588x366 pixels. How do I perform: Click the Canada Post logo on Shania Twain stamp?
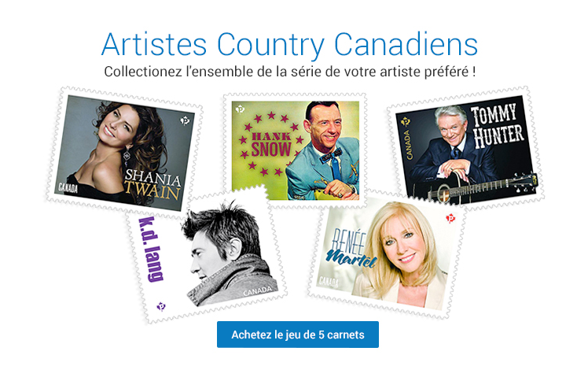[x=186, y=121]
